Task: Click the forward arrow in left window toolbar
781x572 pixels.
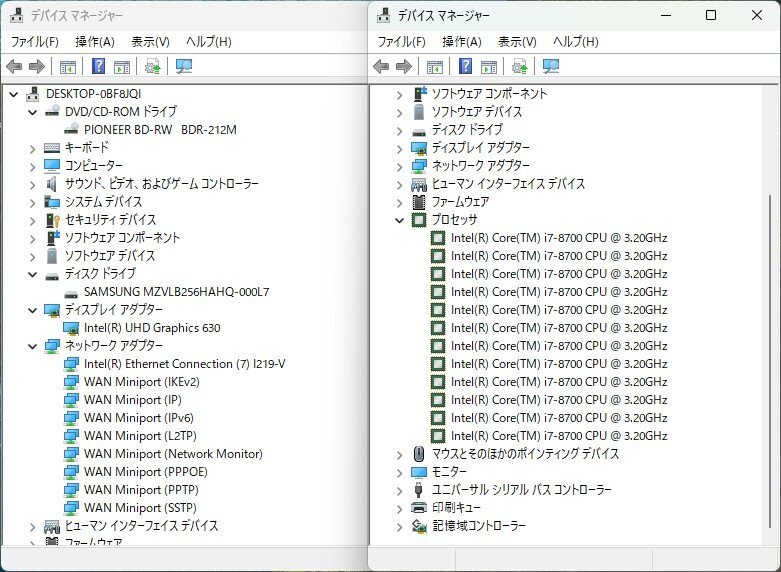Action: [37, 67]
